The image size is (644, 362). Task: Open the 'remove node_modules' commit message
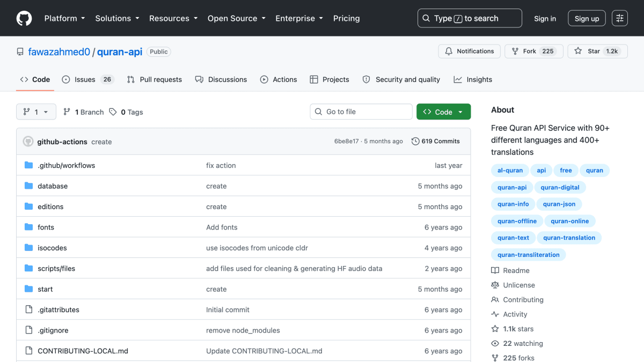pyautogui.click(x=243, y=331)
